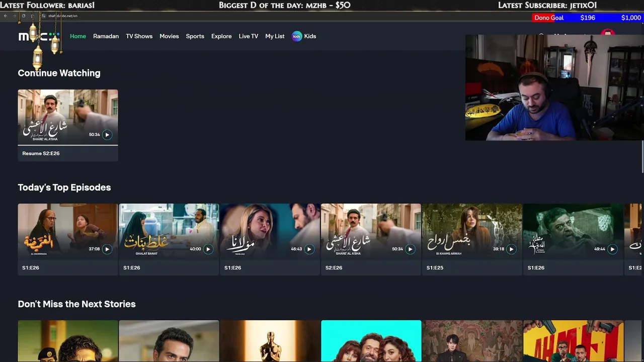The height and width of the screenshot is (362, 644).
Task: Open the Ramadan section
Action: (106, 36)
